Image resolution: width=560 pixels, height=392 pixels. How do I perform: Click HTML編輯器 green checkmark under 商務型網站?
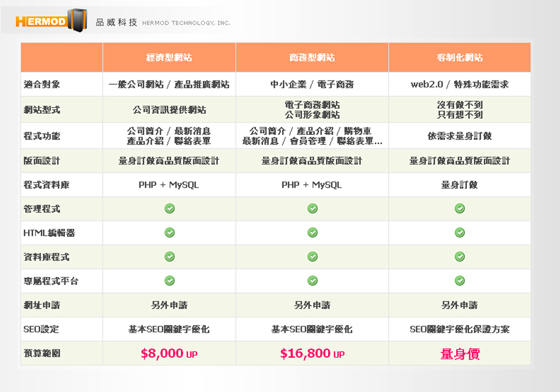coord(312,232)
